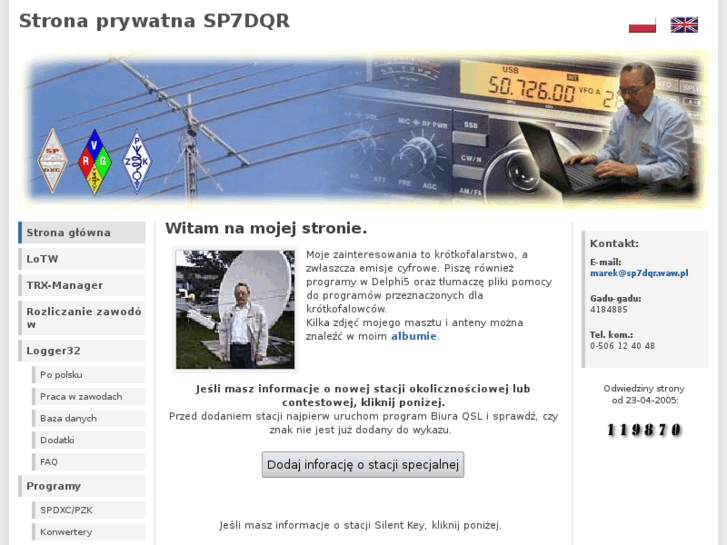Select the FAQ submenu entry
727x545 pixels.
[89, 462]
